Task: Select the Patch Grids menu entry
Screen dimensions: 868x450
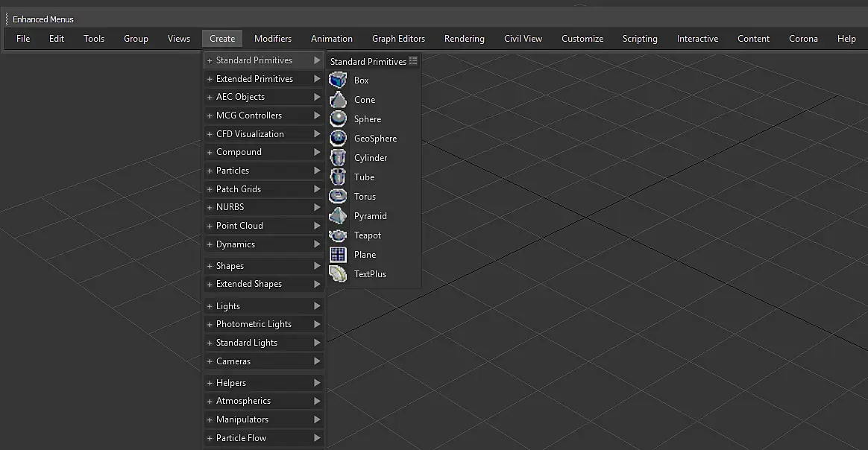Action: pos(263,189)
